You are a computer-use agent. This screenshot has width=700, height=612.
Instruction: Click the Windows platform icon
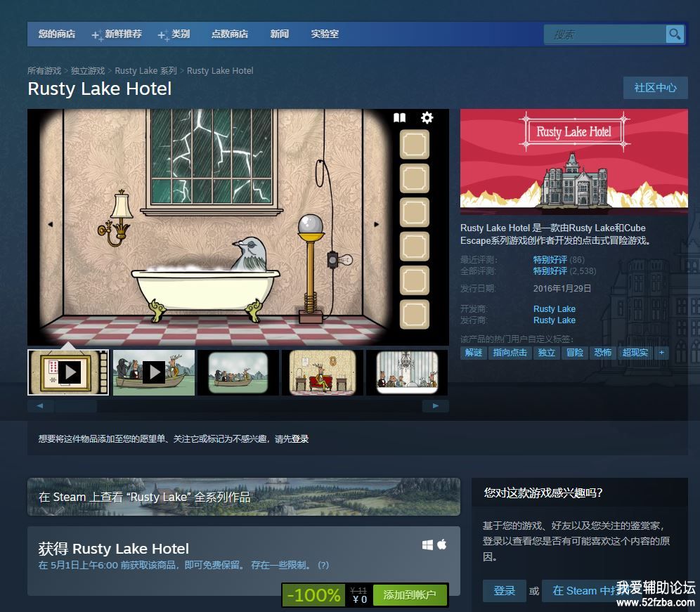click(427, 545)
